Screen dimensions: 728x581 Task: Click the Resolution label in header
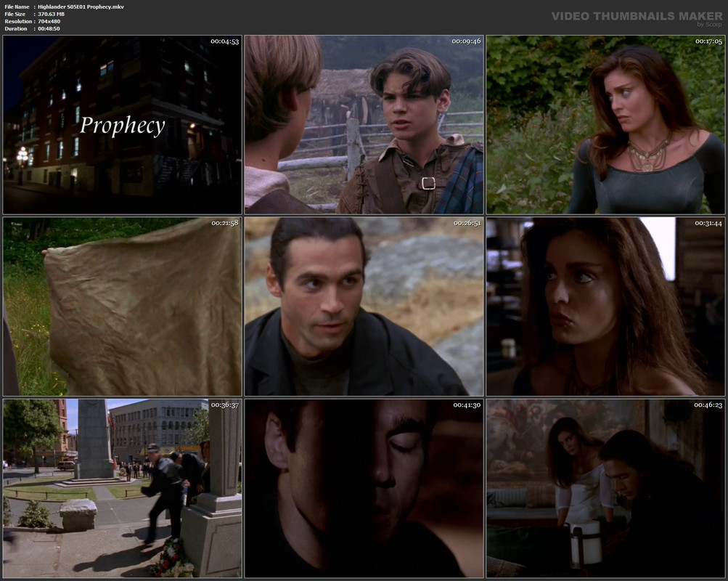(x=18, y=21)
